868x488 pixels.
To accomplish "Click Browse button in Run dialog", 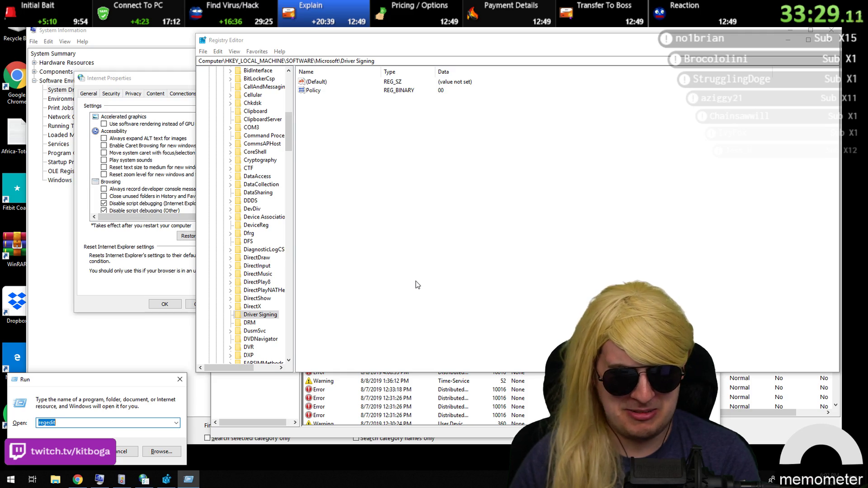I will click(x=162, y=451).
